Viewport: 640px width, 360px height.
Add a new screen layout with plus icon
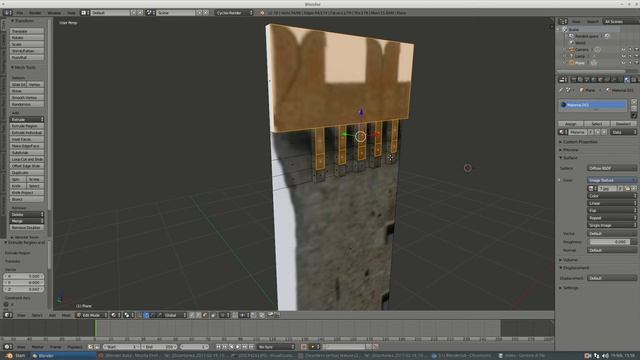coord(133,13)
